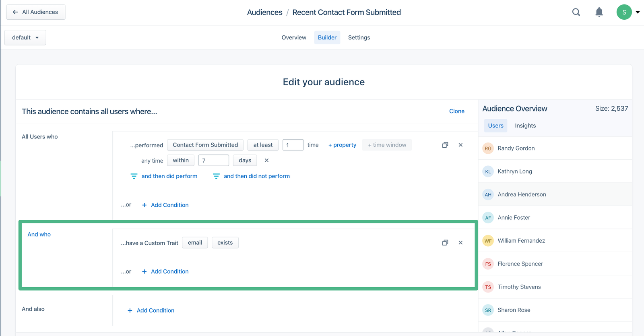The height and width of the screenshot is (336, 644).
Task: Change the 'days' time unit dropdown
Action: (245, 160)
